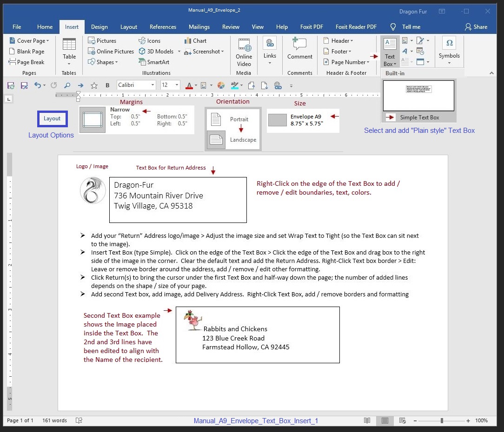This screenshot has width=504, height=432.
Task: Activate Print Layout view mode
Action: [385, 420]
